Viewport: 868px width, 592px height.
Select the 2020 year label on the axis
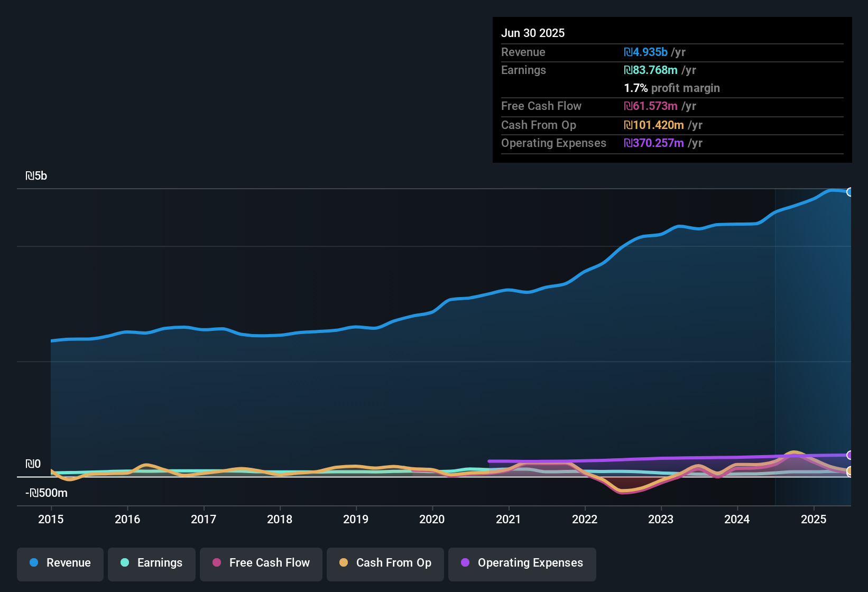pos(432,520)
